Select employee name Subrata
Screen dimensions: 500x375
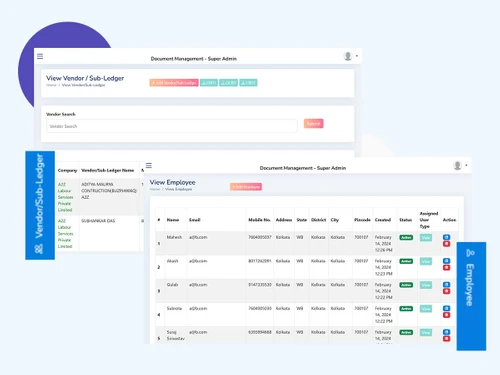(174, 308)
